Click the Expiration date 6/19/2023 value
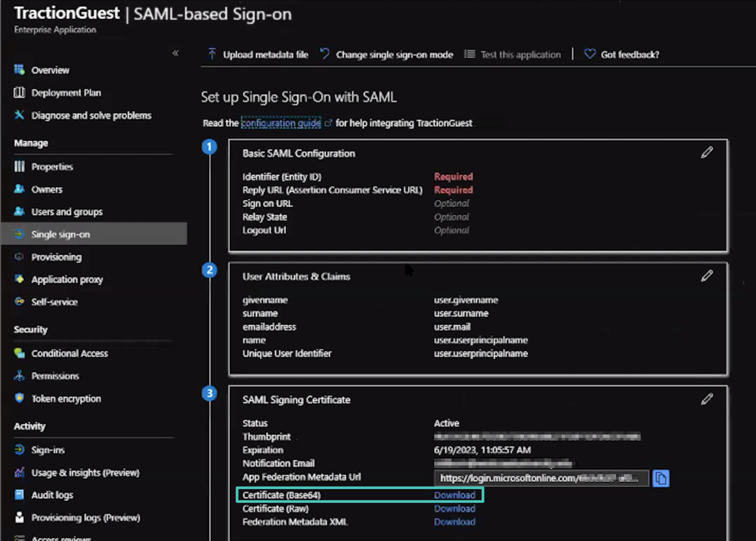 (x=482, y=450)
